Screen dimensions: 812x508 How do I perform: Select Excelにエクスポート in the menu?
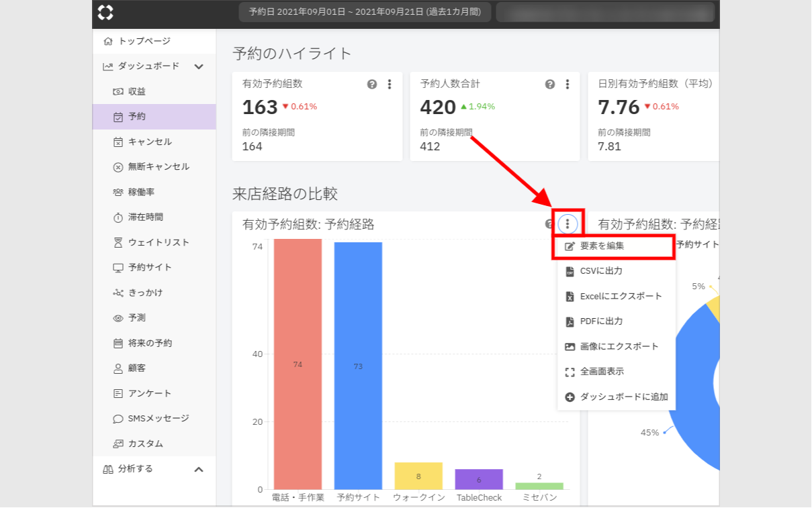pos(621,297)
